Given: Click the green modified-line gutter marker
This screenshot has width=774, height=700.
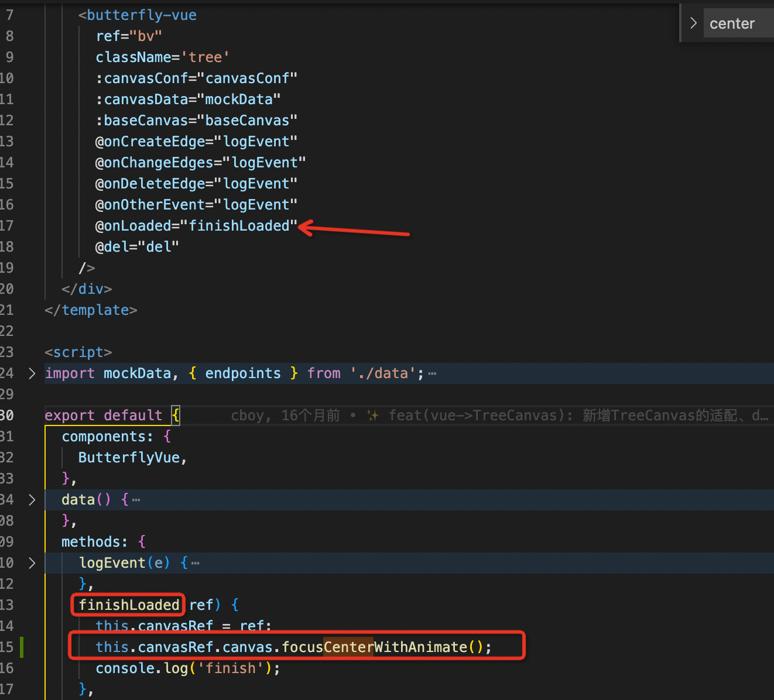Looking at the screenshot, I should pyautogui.click(x=22, y=647).
